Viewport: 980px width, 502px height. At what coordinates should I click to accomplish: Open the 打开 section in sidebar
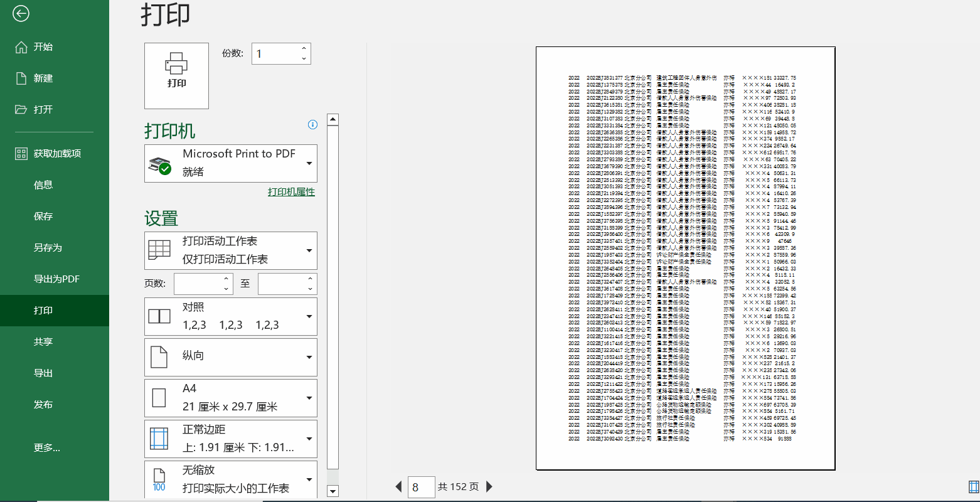43,110
